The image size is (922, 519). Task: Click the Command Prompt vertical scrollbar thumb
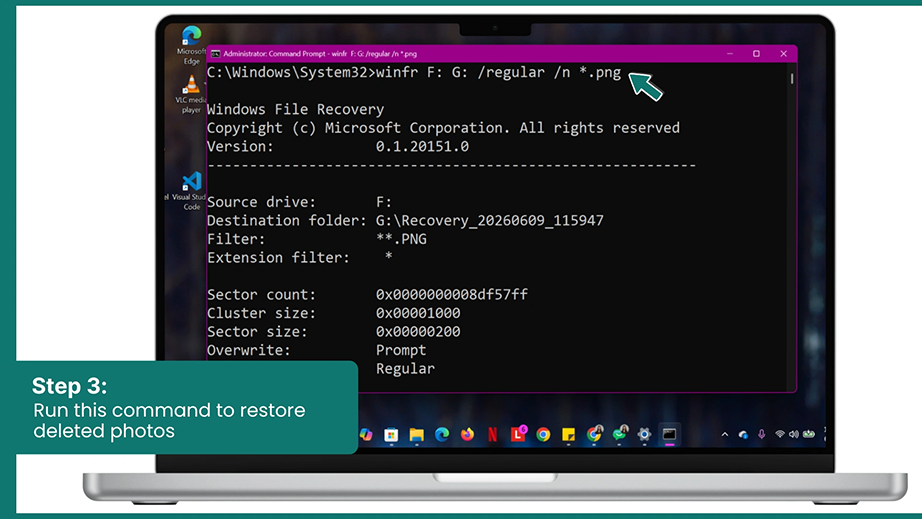pos(792,78)
